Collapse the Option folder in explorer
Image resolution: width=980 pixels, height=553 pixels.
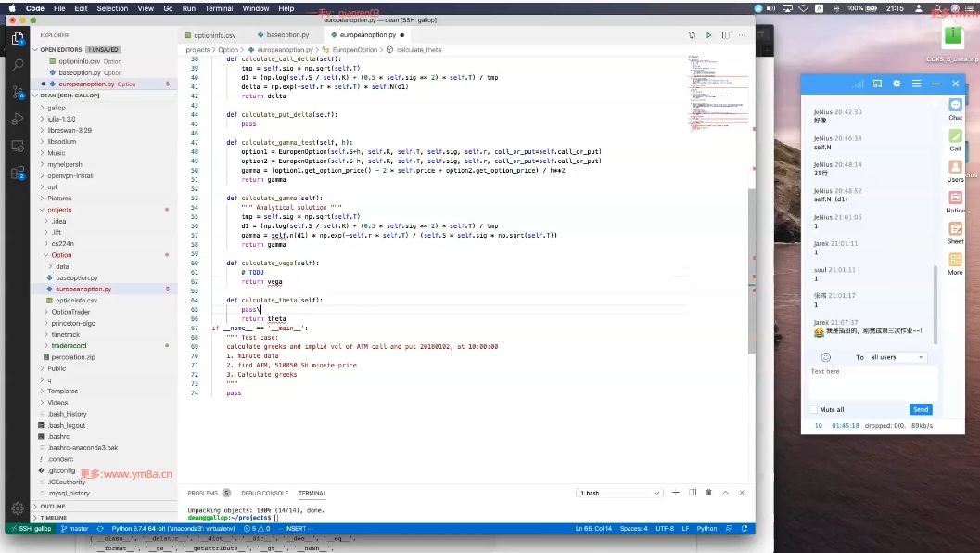(61, 255)
